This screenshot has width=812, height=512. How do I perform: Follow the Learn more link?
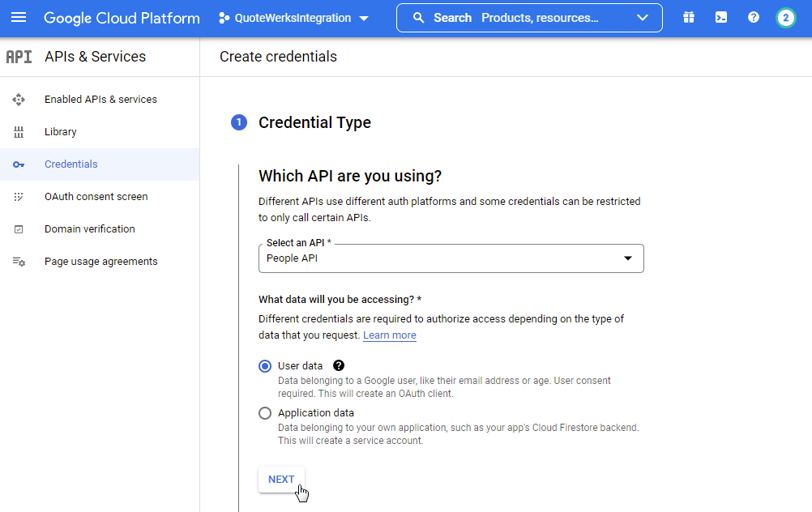tap(389, 335)
